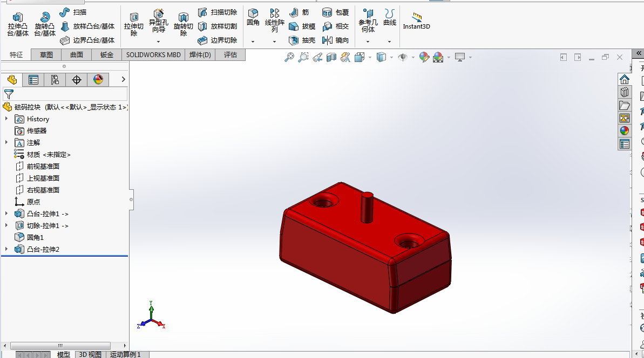Screen dimensions: 644x358
Task: Expand the History tree node
Action: click(6, 119)
